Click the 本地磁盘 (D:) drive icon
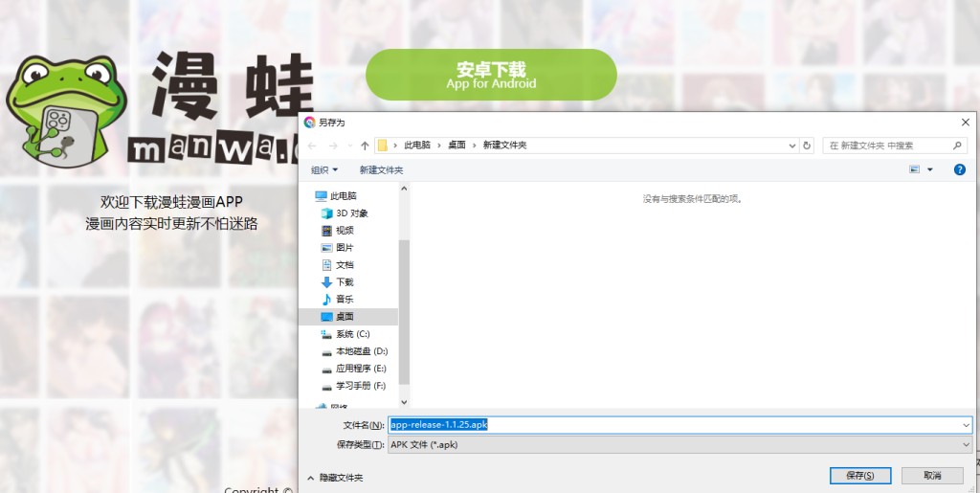The image size is (980, 493). 326,351
